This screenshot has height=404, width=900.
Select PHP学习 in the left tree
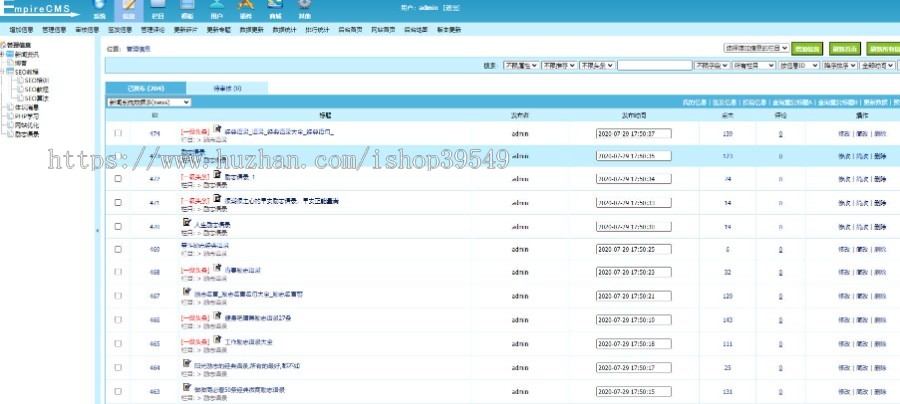[x=27, y=116]
